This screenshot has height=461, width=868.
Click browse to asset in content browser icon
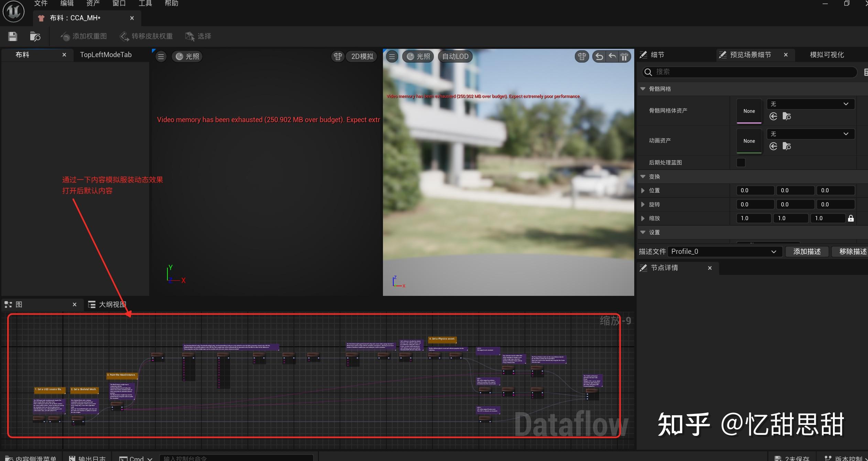pos(35,36)
